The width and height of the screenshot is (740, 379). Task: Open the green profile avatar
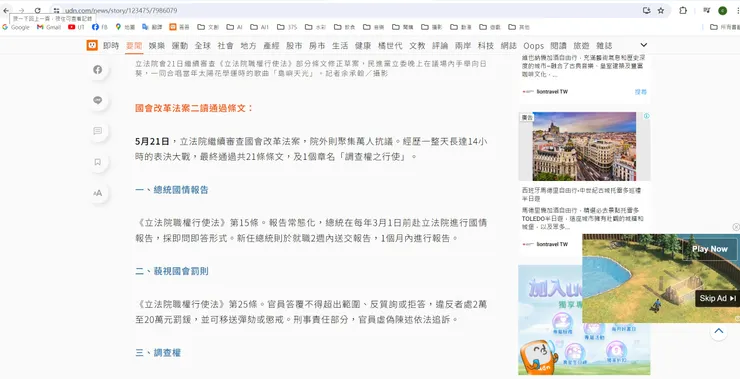pos(723,10)
